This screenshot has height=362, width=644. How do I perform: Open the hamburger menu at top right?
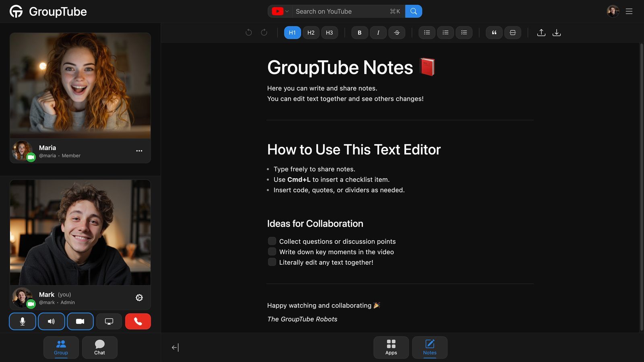[x=629, y=11]
